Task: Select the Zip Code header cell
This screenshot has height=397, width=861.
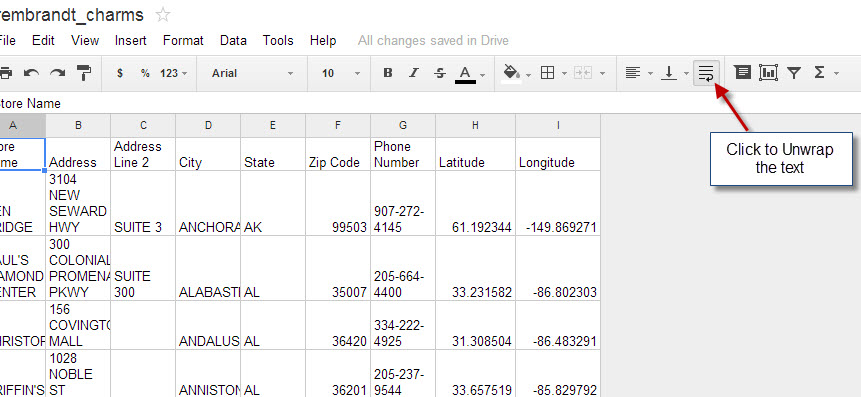Action: pos(338,154)
